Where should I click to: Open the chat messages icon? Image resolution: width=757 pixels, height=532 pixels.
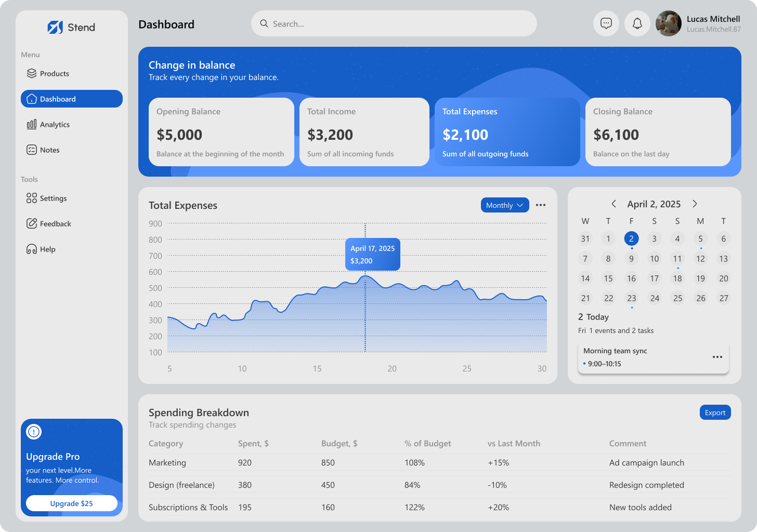[606, 23]
